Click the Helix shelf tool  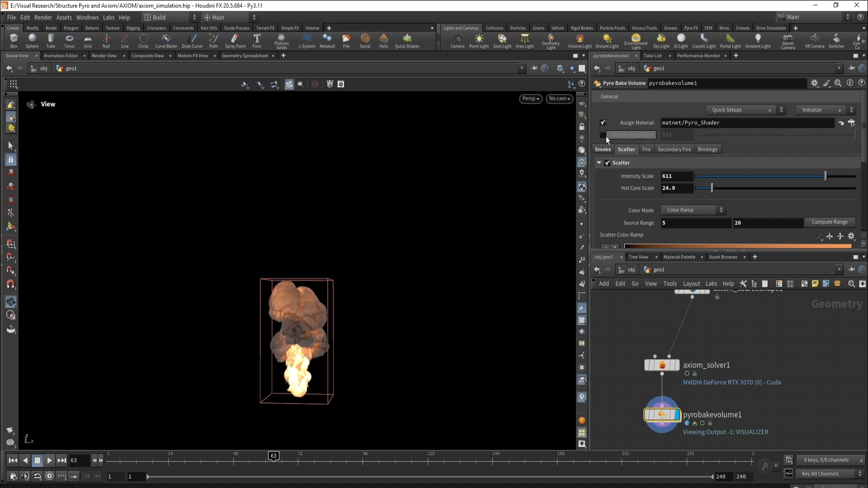383,40
